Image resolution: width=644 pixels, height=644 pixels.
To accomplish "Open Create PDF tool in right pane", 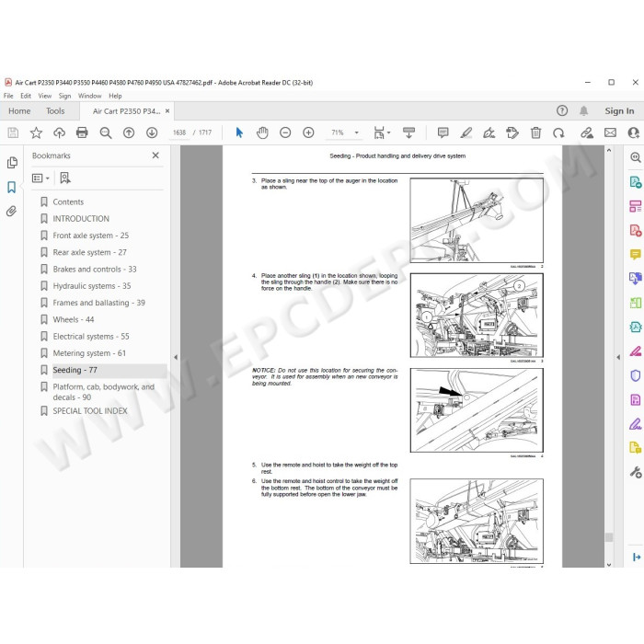I will click(x=636, y=230).
